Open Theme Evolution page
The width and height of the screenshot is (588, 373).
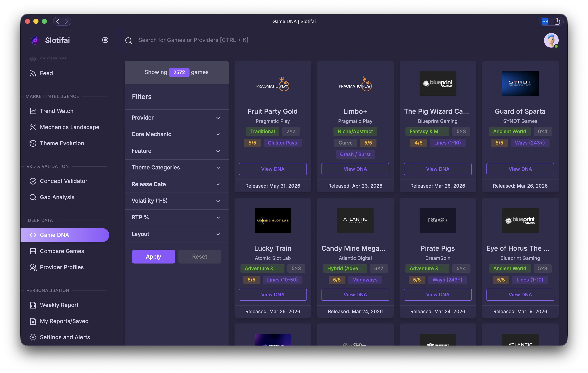tap(65, 143)
